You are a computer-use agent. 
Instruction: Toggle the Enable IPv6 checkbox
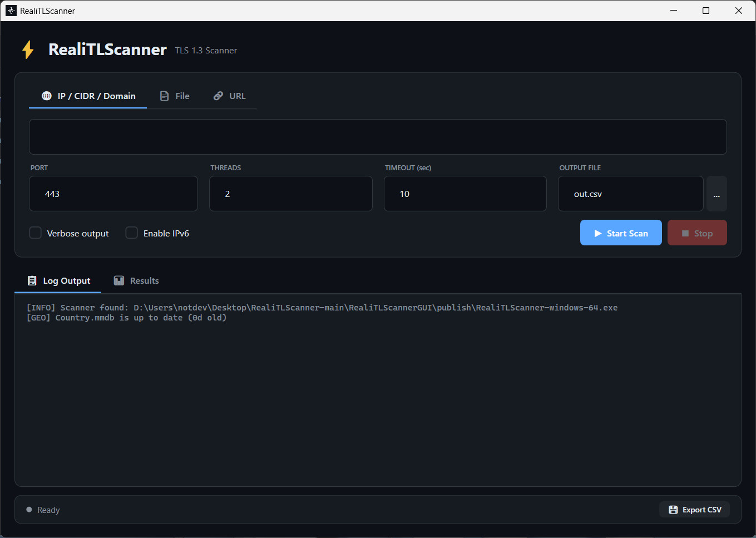tap(132, 233)
